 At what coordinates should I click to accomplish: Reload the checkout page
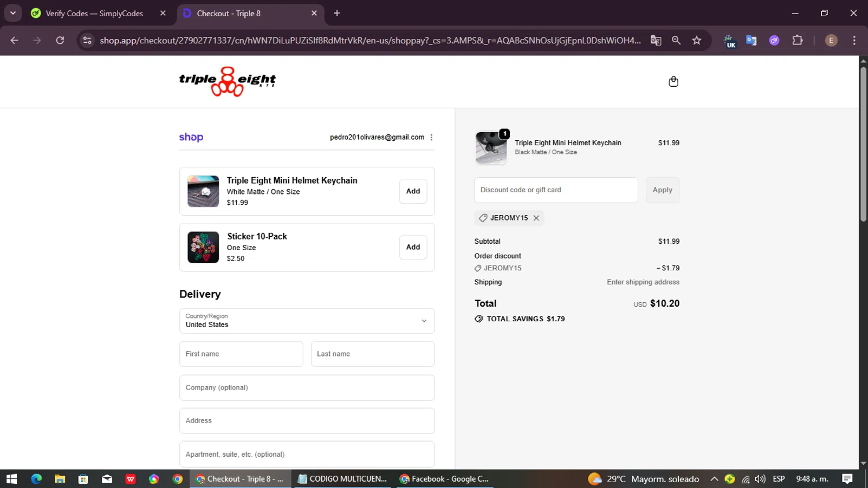pyautogui.click(x=60, y=41)
